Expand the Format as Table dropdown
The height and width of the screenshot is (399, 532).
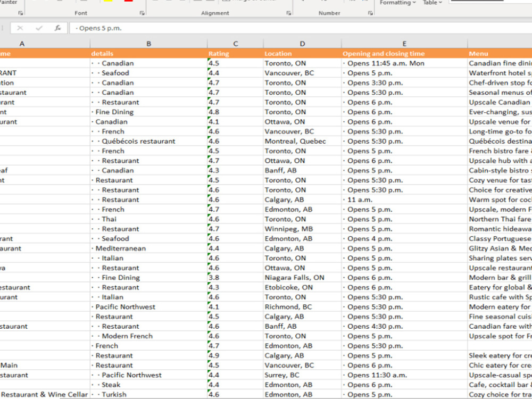[x=433, y=3]
